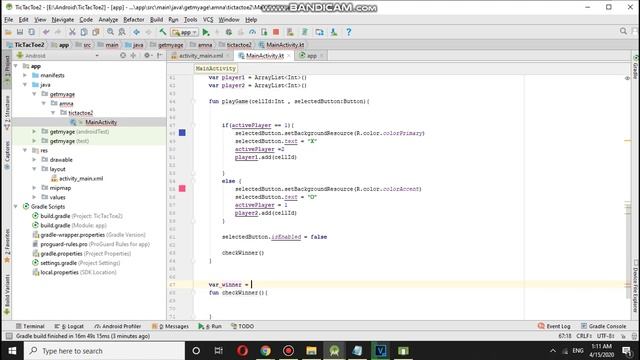
Task: Open the VCS menu
Action: pyautogui.click(x=208, y=20)
